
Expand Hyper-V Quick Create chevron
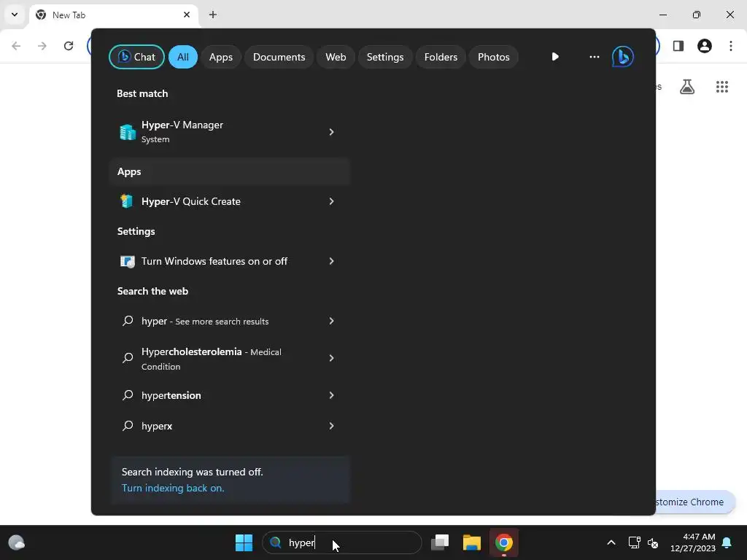(332, 201)
